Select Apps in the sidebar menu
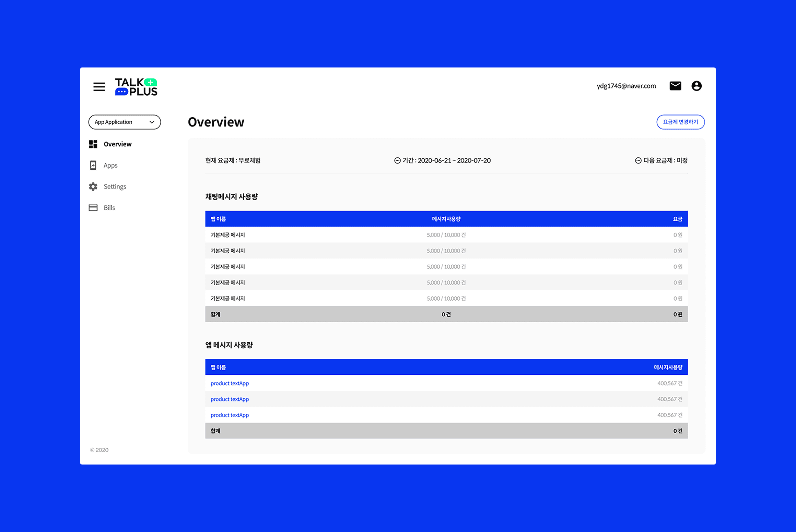Viewport: 796px width, 532px height. [x=110, y=165]
